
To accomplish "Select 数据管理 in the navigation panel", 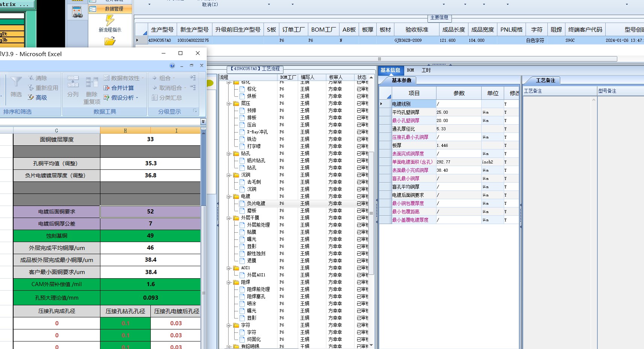I will coord(111,9).
